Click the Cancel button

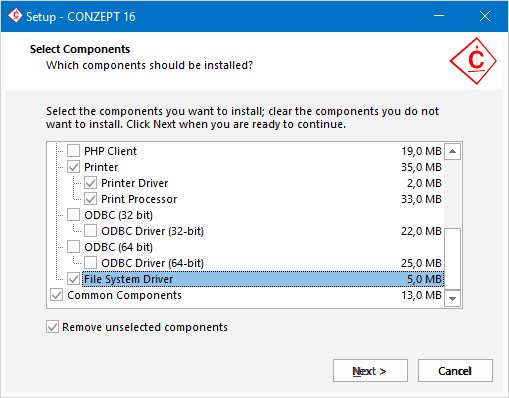455,371
